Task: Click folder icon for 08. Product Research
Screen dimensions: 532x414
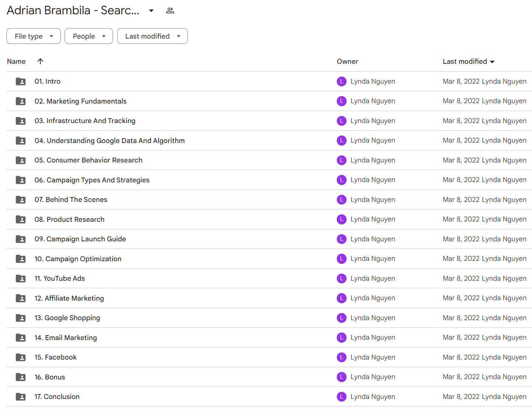Action: click(x=21, y=219)
